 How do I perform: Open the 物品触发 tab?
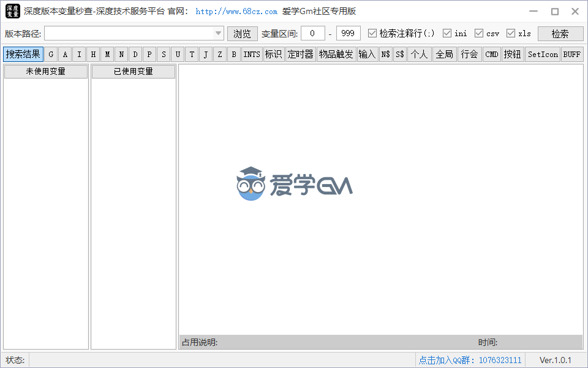[x=336, y=55]
